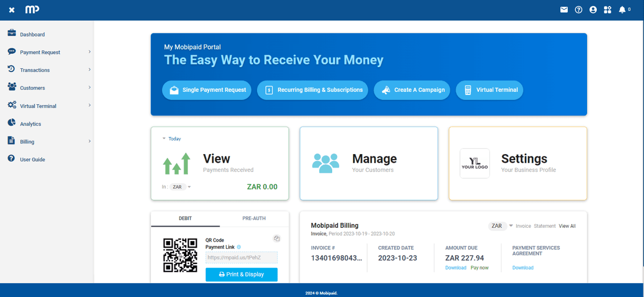Switch to the PRE-AUTH tab
Image resolution: width=644 pixels, height=297 pixels.
pos(254,219)
